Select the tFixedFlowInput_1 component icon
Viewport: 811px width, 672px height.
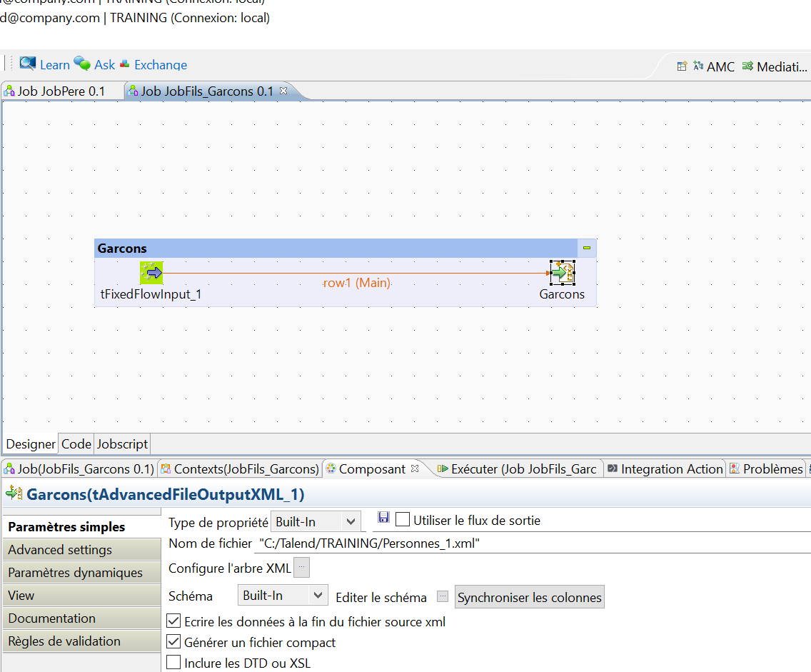tap(151, 272)
